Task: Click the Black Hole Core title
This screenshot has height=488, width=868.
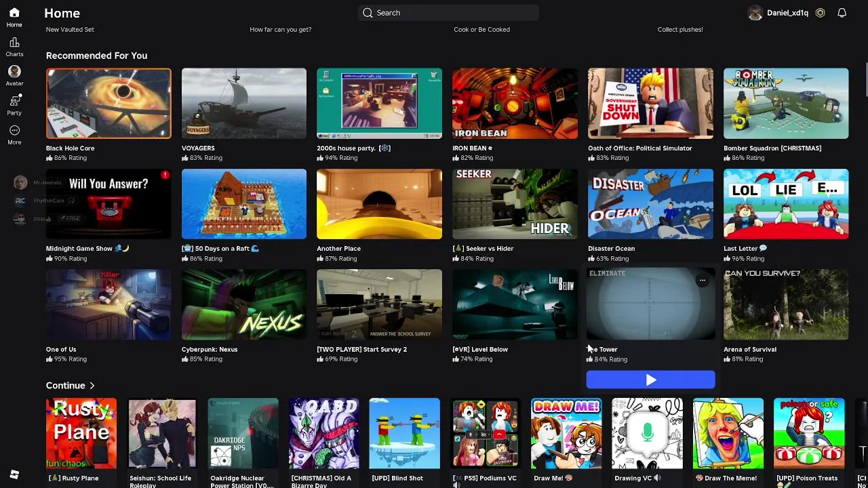Action: click(x=70, y=148)
